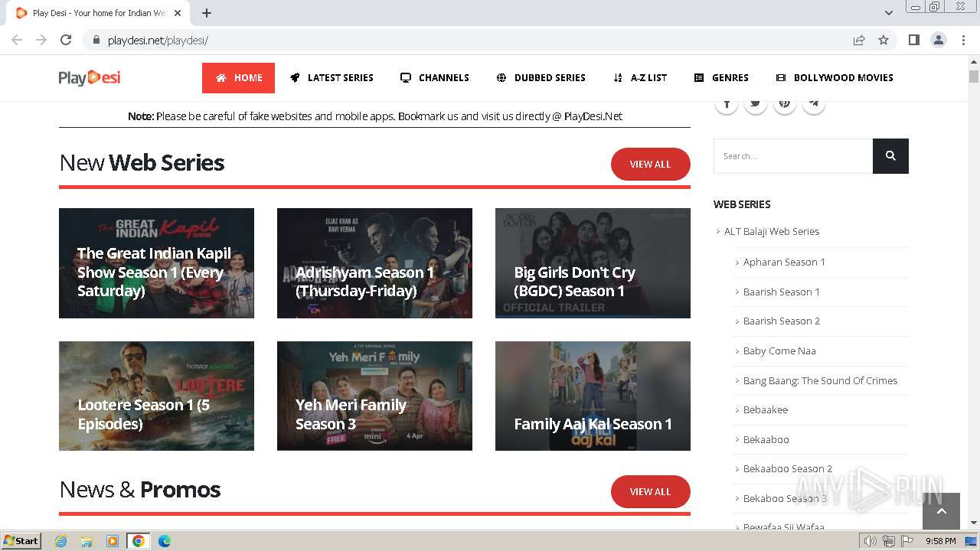
Task: Open Internet Explorer from taskbar
Action: (x=60, y=541)
